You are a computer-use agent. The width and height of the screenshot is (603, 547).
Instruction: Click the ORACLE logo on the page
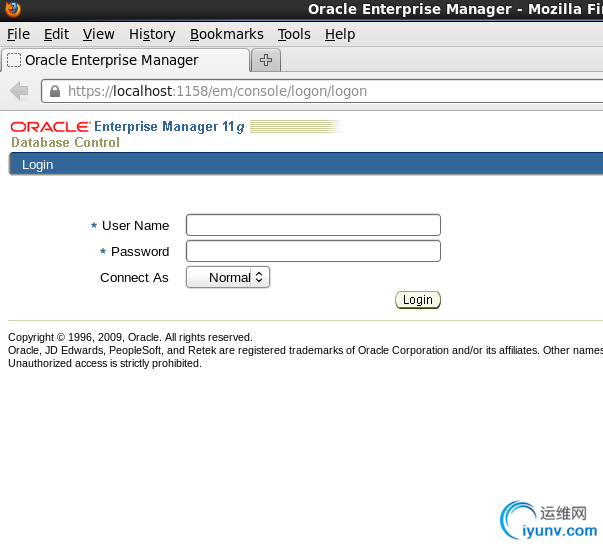[x=50, y=127]
